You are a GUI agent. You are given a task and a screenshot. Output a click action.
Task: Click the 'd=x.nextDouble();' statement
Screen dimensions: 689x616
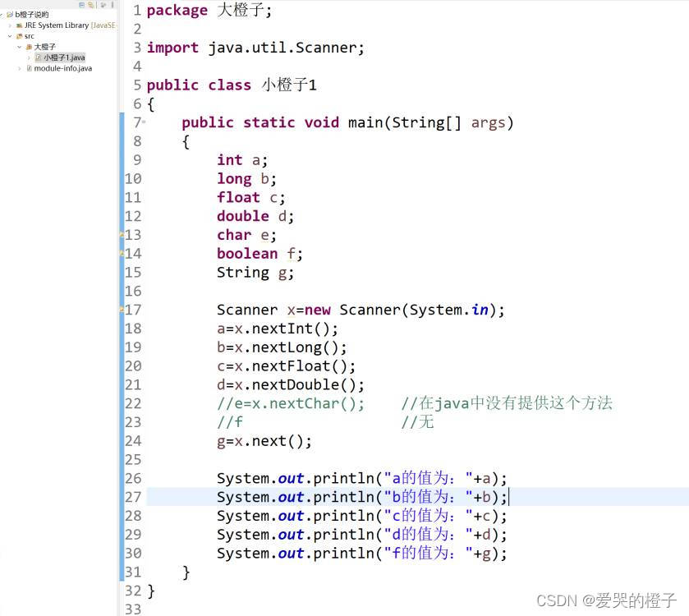(291, 385)
